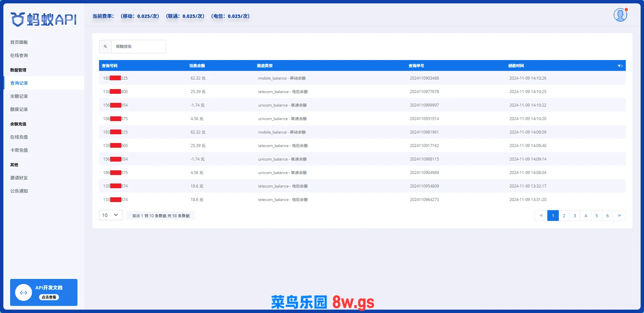644x313 pixels.
Task: Navigate to 在线充值 page
Action: (x=19, y=137)
